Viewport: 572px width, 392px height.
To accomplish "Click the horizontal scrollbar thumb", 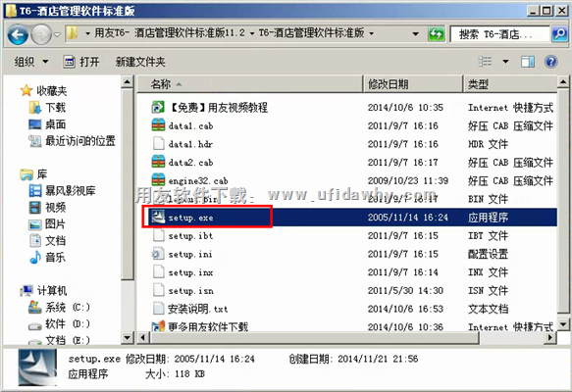I will [314, 338].
